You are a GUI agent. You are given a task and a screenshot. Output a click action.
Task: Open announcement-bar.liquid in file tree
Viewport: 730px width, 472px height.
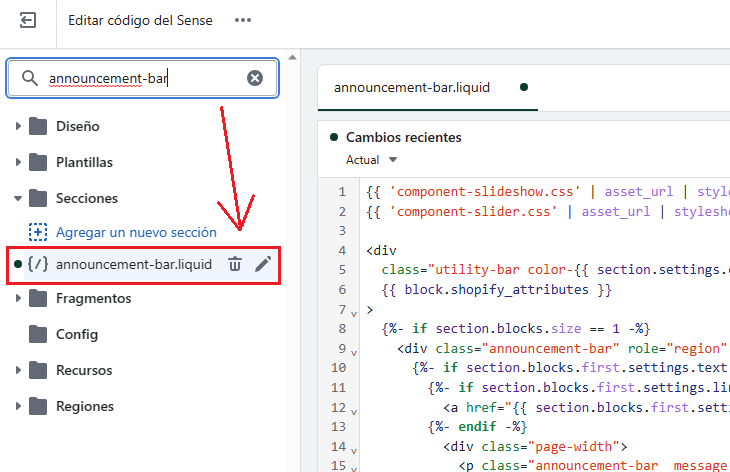pyautogui.click(x=134, y=264)
